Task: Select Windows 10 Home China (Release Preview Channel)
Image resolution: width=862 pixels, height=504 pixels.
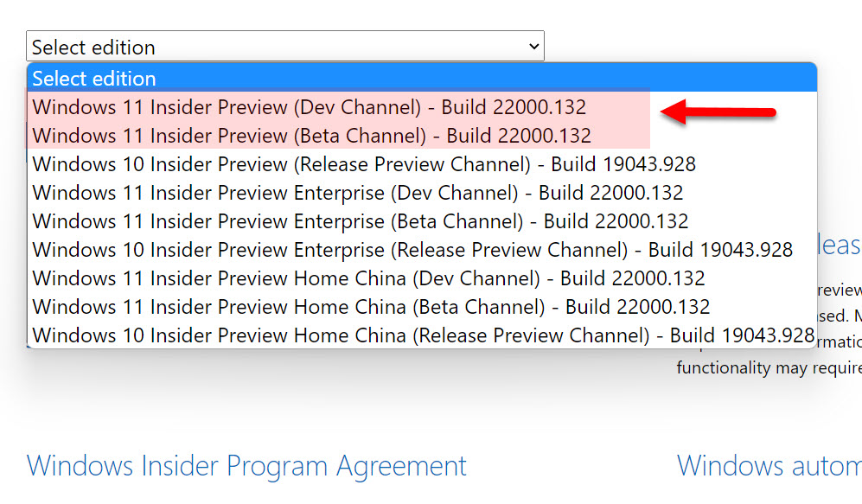Action: pos(422,335)
